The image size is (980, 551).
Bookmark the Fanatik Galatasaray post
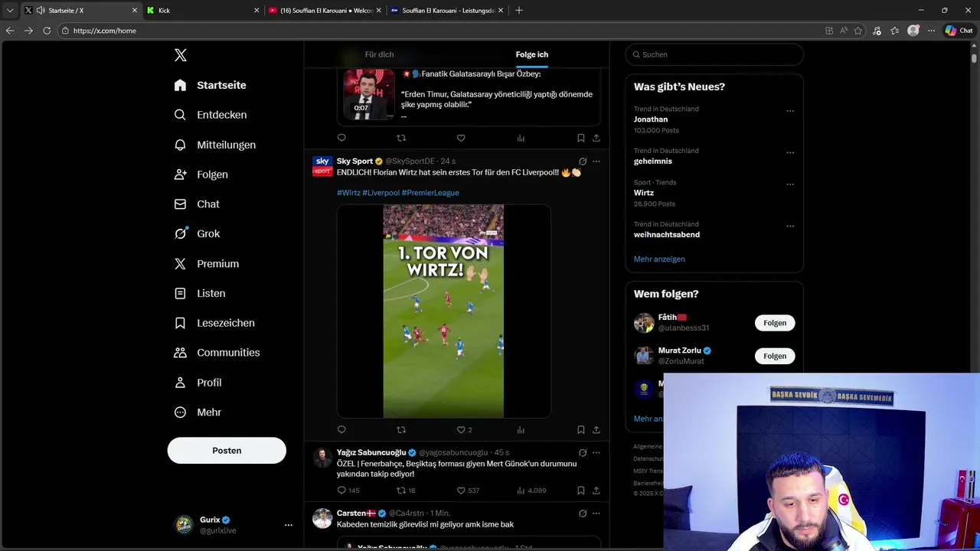coord(580,139)
